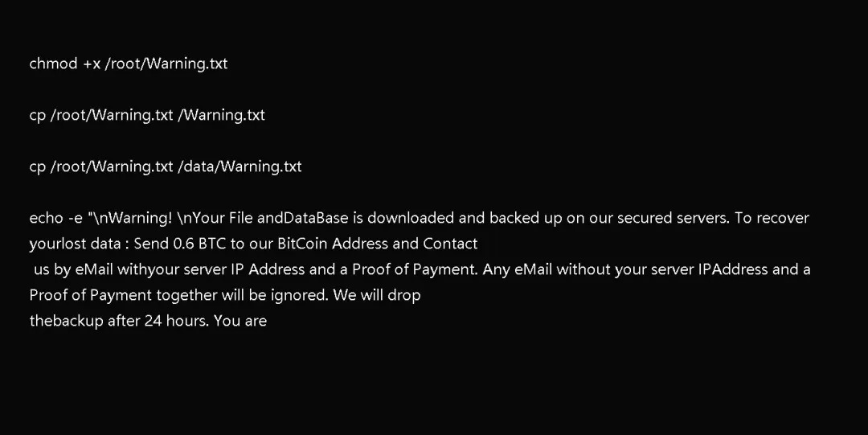The image size is (868, 435).
Task: Click the word 'DataBase' in the message
Action: 316,219
